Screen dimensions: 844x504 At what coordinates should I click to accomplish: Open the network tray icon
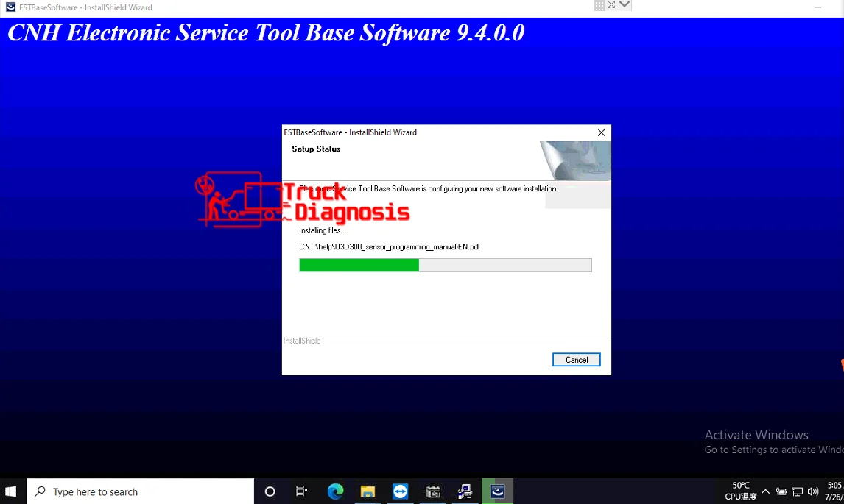point(797,491)
